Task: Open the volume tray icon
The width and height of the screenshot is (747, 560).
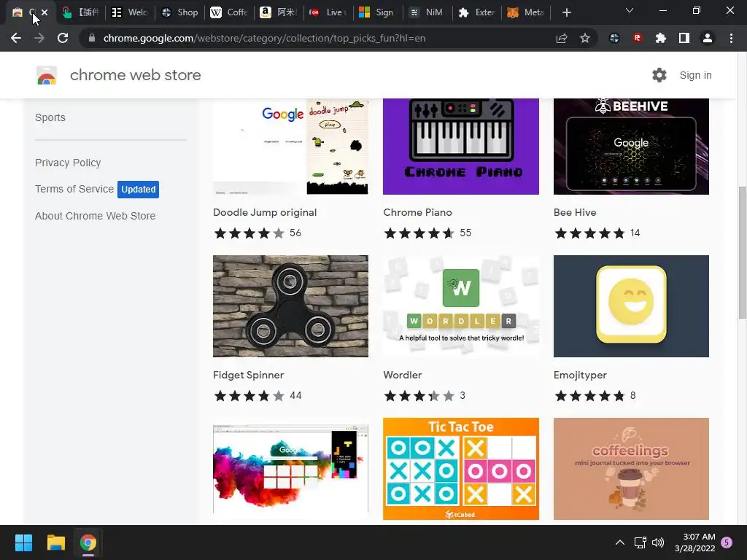Action: [x=658, y=542]
